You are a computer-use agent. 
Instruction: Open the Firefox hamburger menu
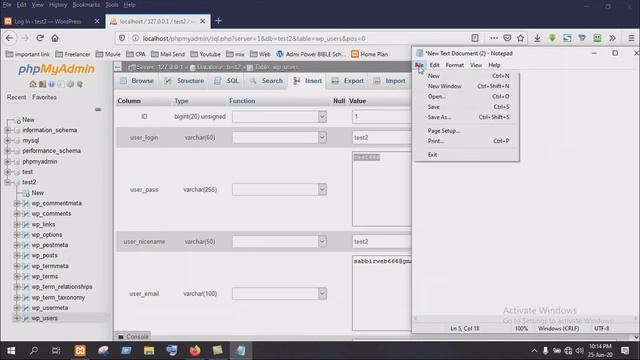coord(631,38)
